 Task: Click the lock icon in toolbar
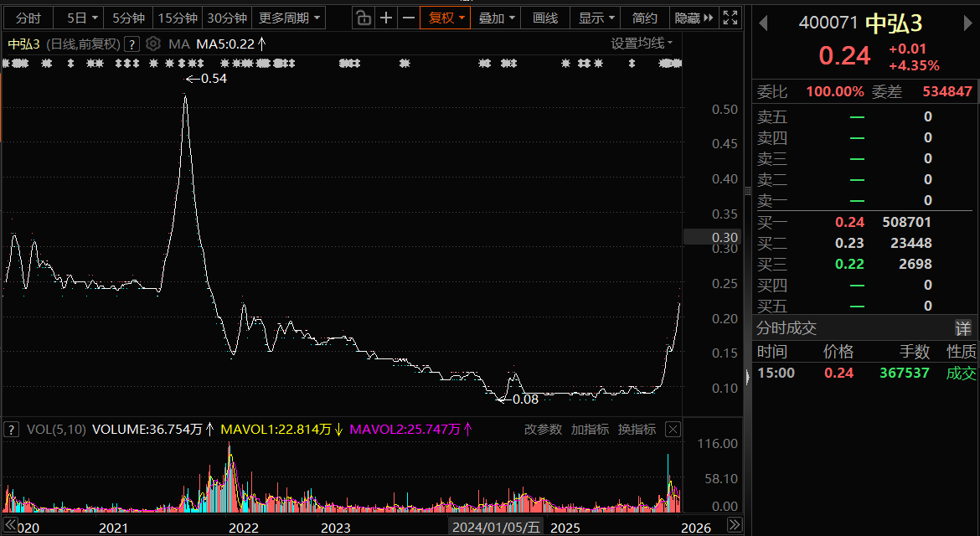[364, 18]
